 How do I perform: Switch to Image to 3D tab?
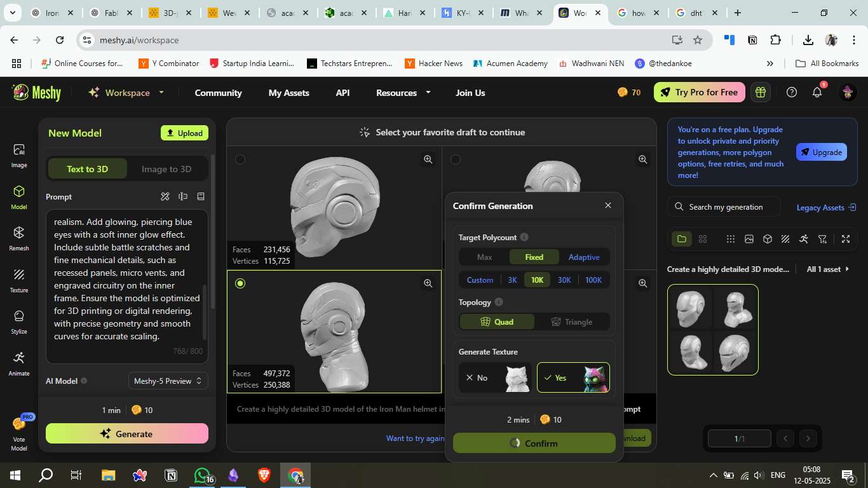166,169
